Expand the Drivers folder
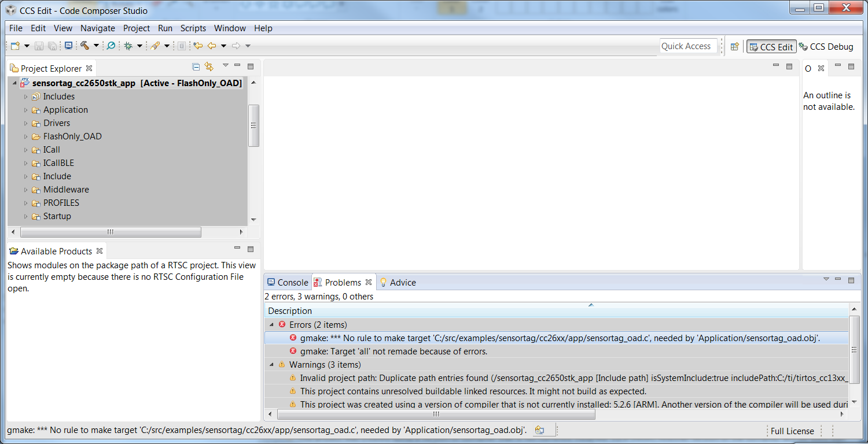Screen dimensions: 868x444 click(26, 123)
